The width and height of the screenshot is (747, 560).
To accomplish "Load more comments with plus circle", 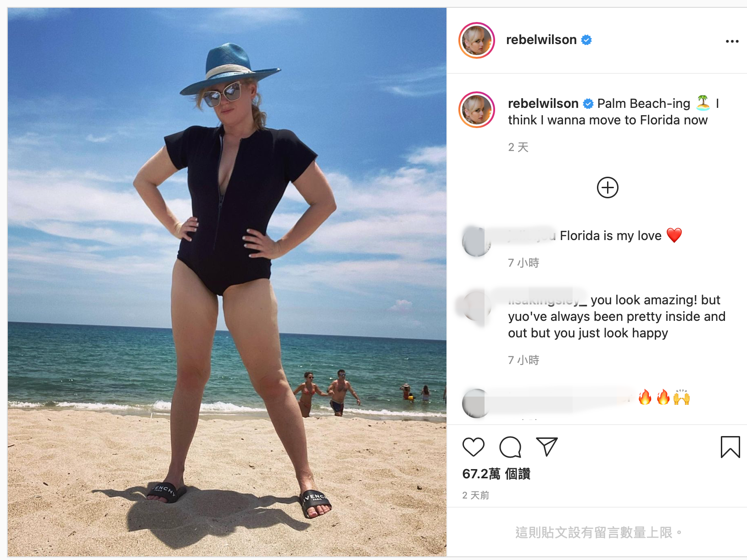I will tap(608, 188).
